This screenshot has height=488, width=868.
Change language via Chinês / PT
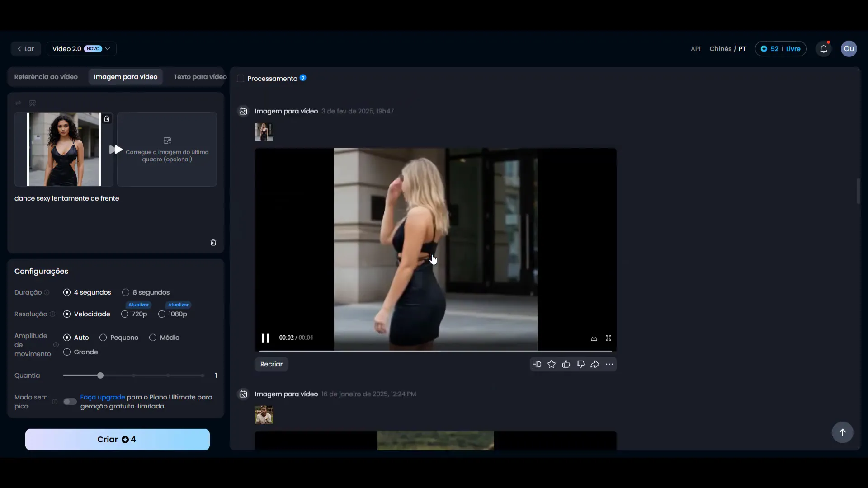pos(728,49)
